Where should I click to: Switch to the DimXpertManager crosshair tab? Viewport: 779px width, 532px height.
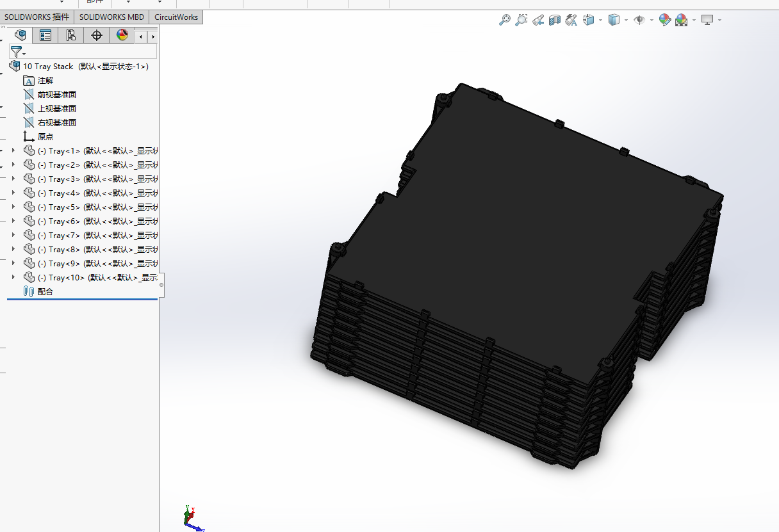coord(97,35)
